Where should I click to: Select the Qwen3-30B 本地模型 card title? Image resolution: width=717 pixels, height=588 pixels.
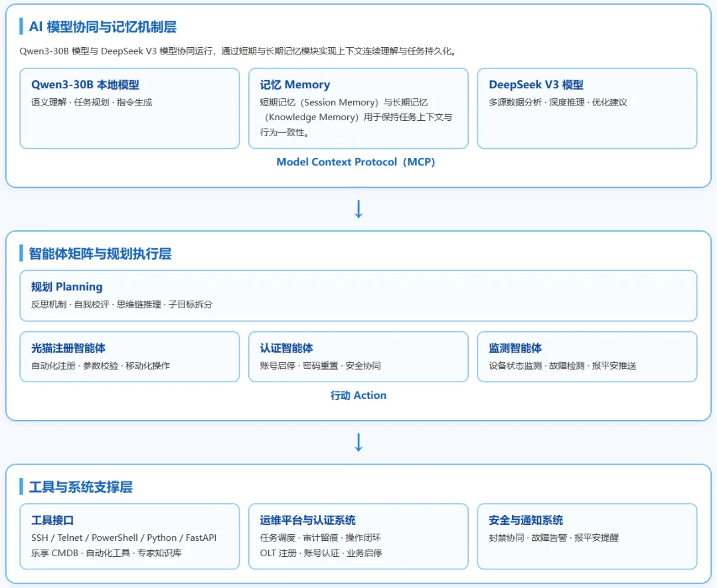tap(85, 84)
